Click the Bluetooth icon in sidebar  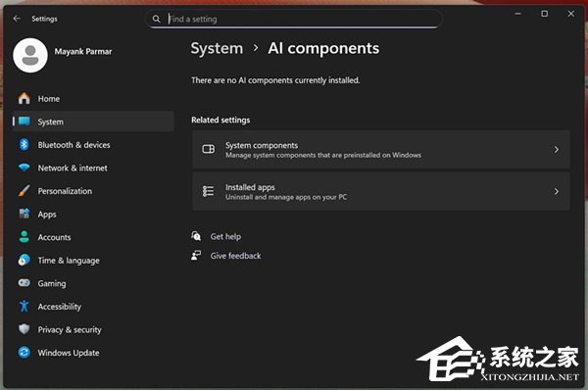tap(24, 144)
